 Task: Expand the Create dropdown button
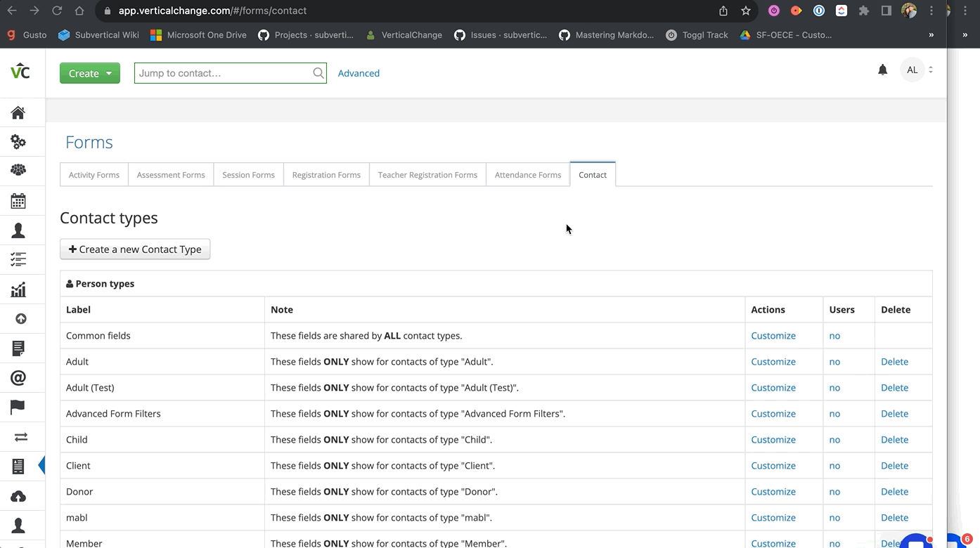coord(90,73)
